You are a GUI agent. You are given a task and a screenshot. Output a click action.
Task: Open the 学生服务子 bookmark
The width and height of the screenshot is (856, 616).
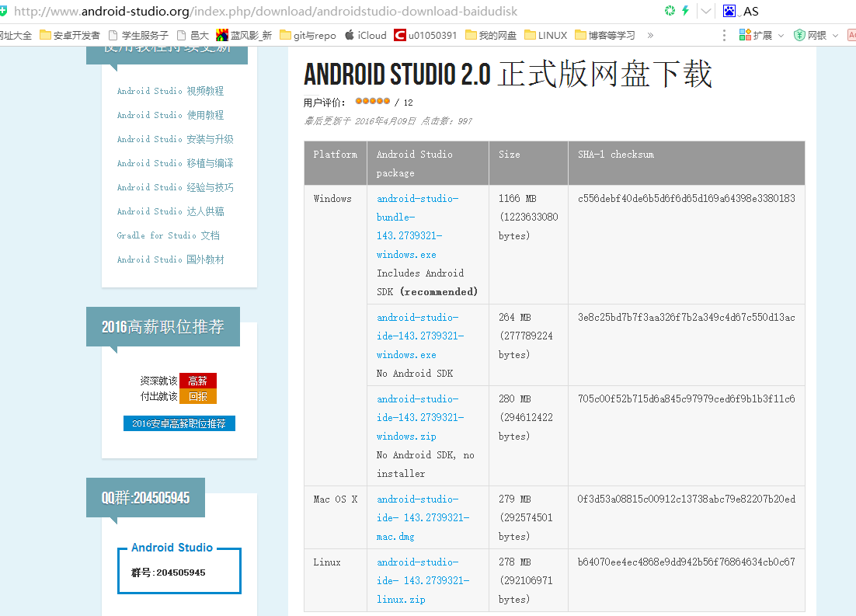pos(139,36)
